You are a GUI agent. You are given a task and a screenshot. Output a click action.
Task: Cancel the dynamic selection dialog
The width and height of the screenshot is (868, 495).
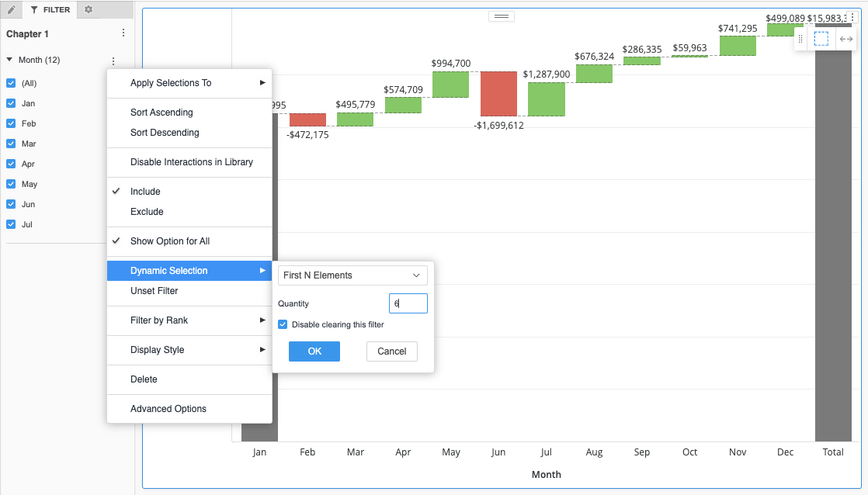click(391, 351)
